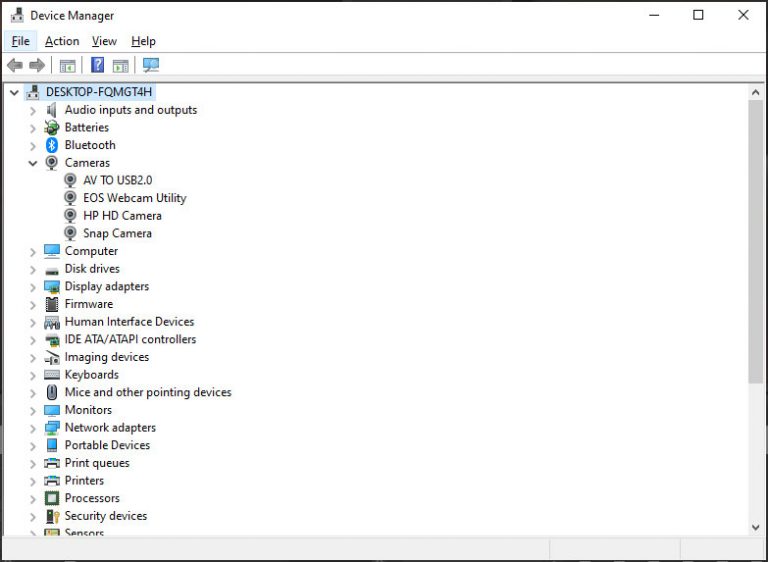The height and width of the screenshot is (562, 768).
Task: Click the Forward arrow toolbar icon
Action: coord(37,66)
